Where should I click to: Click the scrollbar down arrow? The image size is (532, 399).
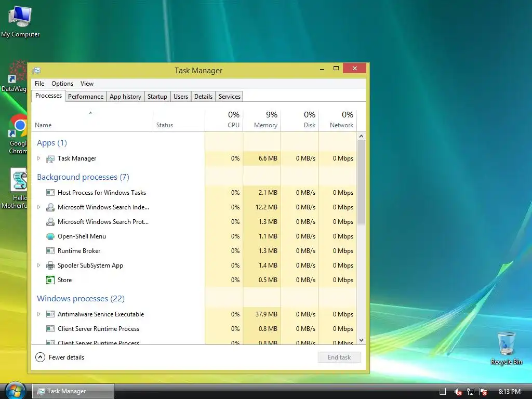tap(362, 340)
